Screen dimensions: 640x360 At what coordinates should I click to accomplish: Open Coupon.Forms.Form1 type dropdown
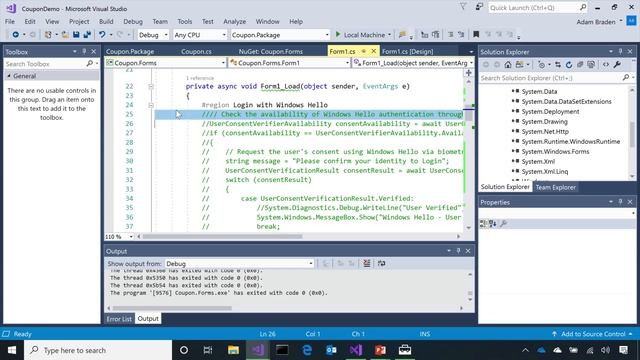click(289, 63)
